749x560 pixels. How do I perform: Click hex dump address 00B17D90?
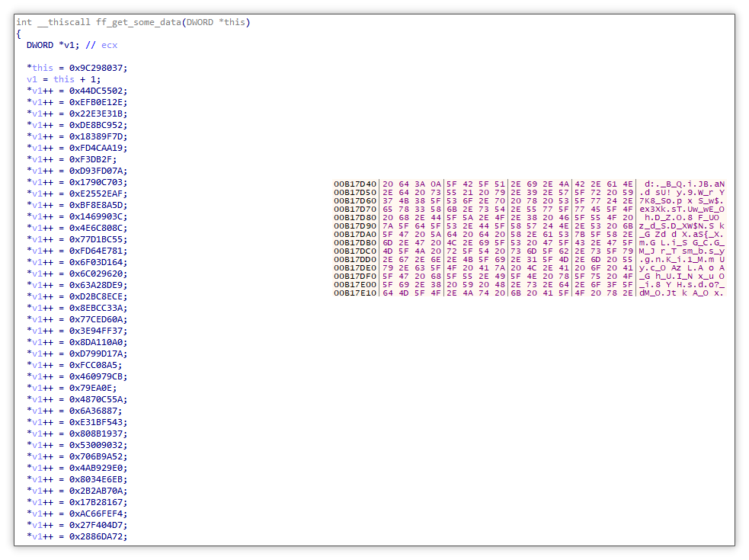click(355, 226)
